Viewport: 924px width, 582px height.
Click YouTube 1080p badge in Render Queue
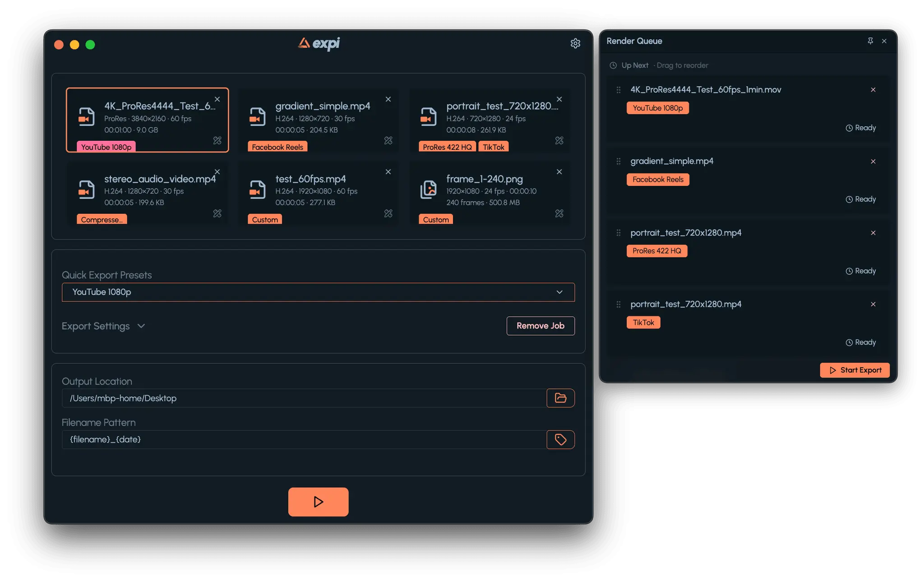point(657,108)
